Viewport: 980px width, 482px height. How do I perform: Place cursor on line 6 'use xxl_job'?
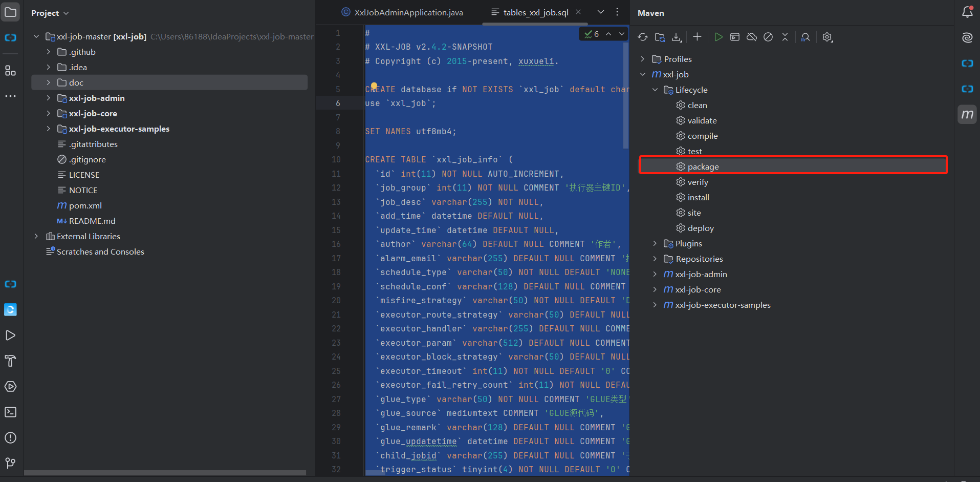click(x=401, y=103)
